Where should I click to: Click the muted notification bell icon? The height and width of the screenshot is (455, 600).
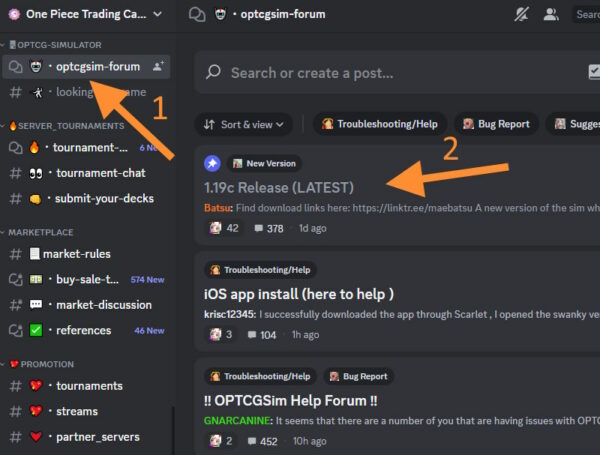[520, 14]
